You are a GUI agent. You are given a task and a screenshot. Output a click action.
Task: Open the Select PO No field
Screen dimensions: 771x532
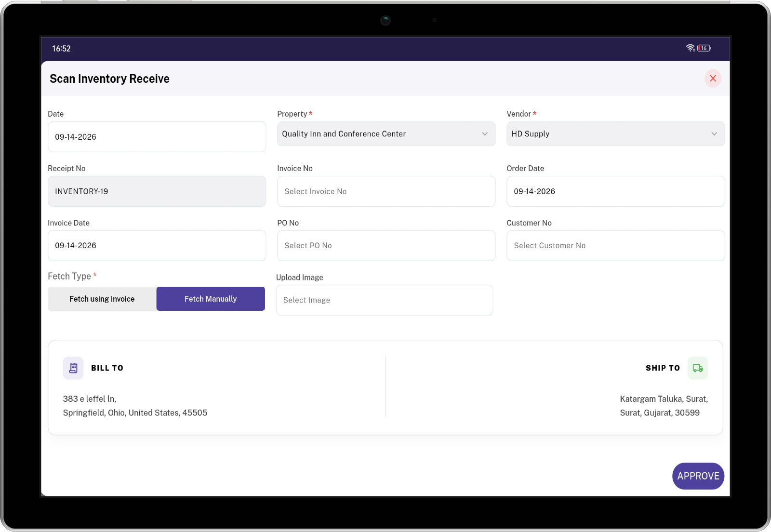[386, 246]
